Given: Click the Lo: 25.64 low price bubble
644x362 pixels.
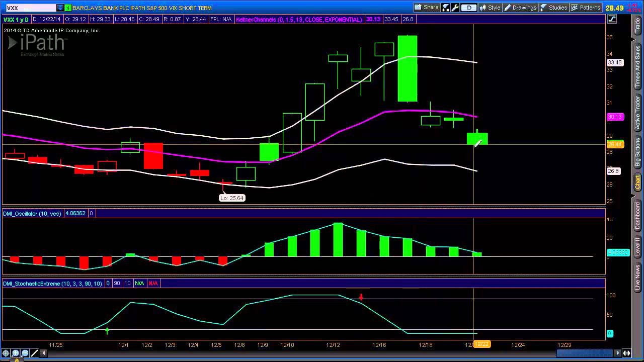Looking at the screenshot, I should coord(232,198).
